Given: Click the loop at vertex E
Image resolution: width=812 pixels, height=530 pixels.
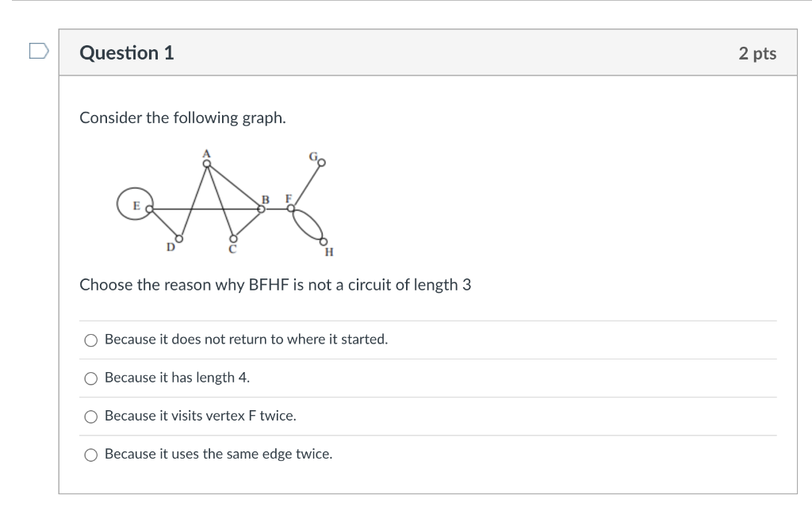Looking at the screenshot, I should click(x=135, y=204).
